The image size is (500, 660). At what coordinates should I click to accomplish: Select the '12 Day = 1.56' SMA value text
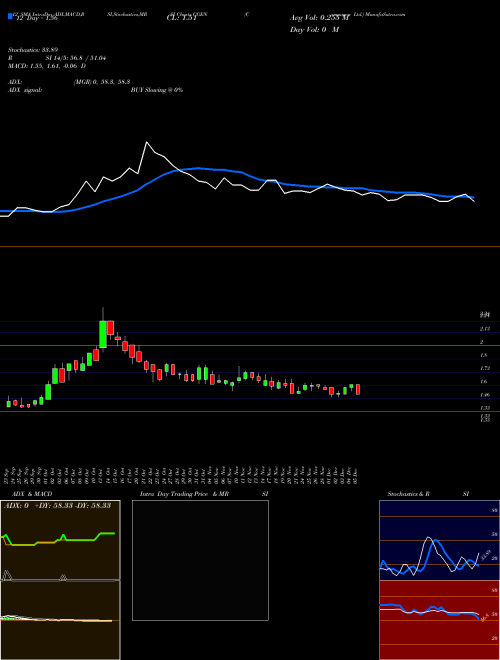pyautogui.click(x=37, y=18)
